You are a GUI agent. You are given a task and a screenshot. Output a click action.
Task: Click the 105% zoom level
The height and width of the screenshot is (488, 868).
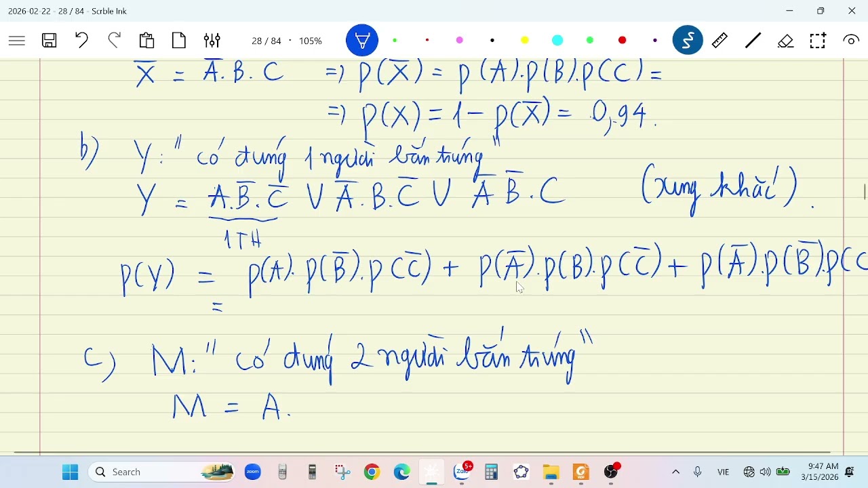tap(311, 41)
